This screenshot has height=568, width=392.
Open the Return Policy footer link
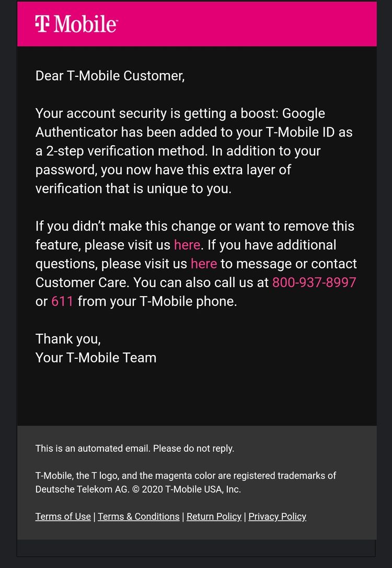click(x=214, y=517)
